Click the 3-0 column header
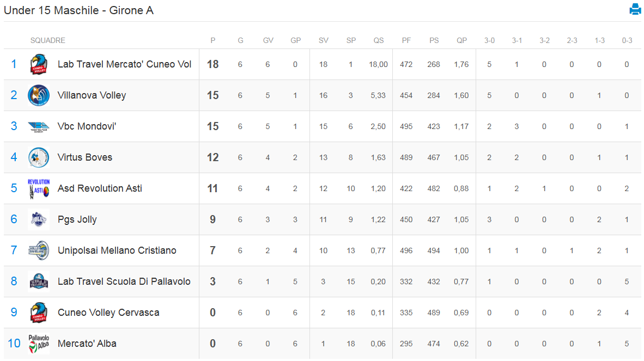The image size is (644, 361). pyautogui.click(x=489, y=40)
